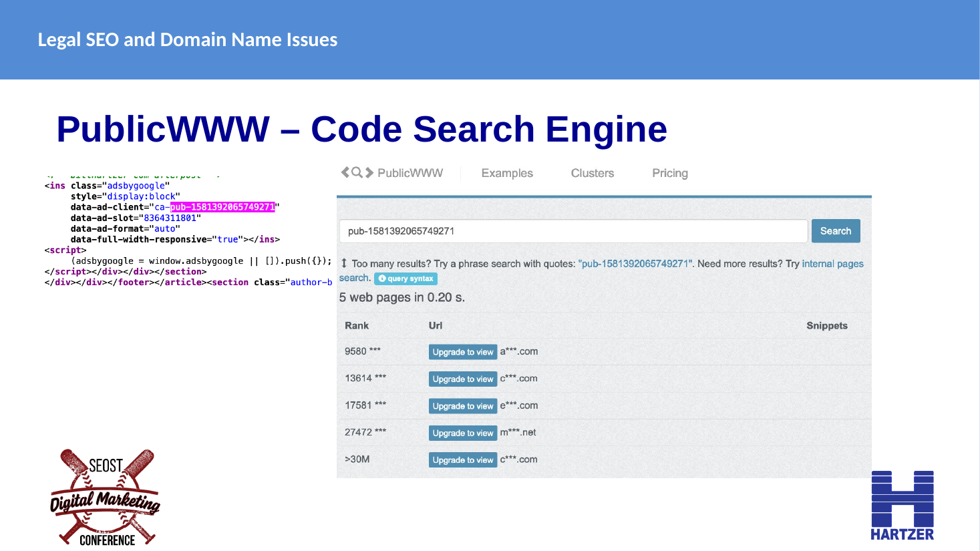The height and width of the screenshot is (551, 980).
Task: Click the e***.com domain text
Action: [x=519, y=405]
